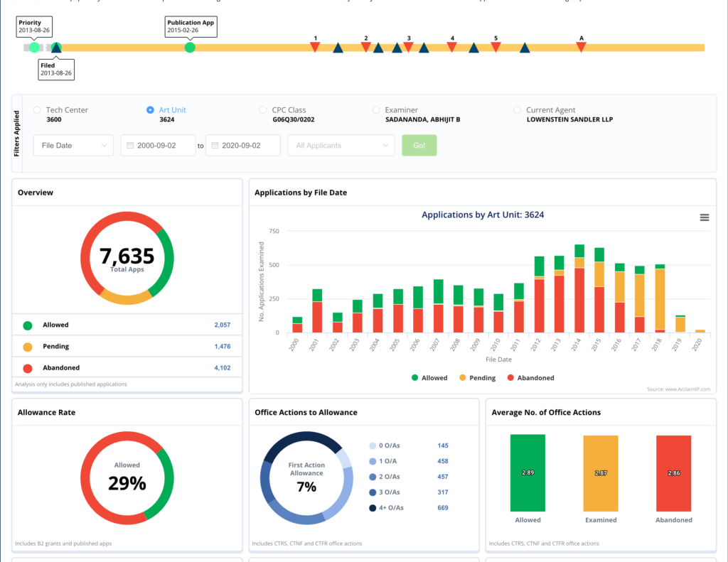Click the Allowed count 2,057
728x562 pixels.
pyautogui.click(x=222, y=325)
